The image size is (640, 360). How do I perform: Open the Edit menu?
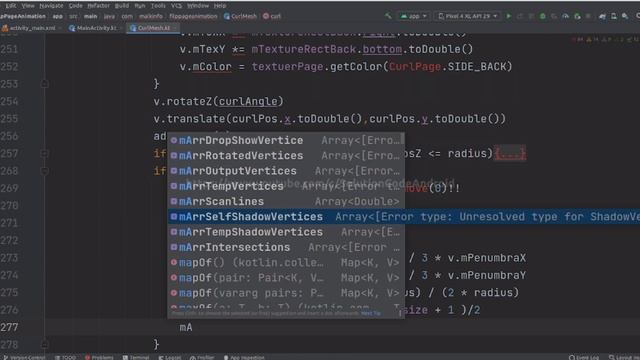click(11, 6)
